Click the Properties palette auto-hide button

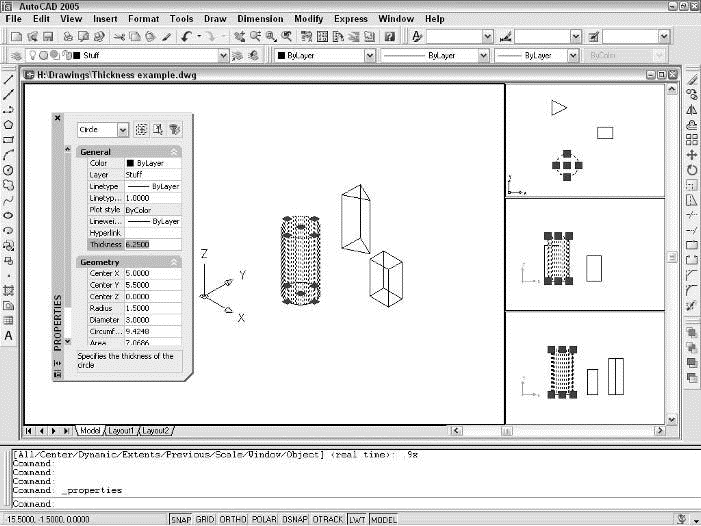(x=57, y=363)
